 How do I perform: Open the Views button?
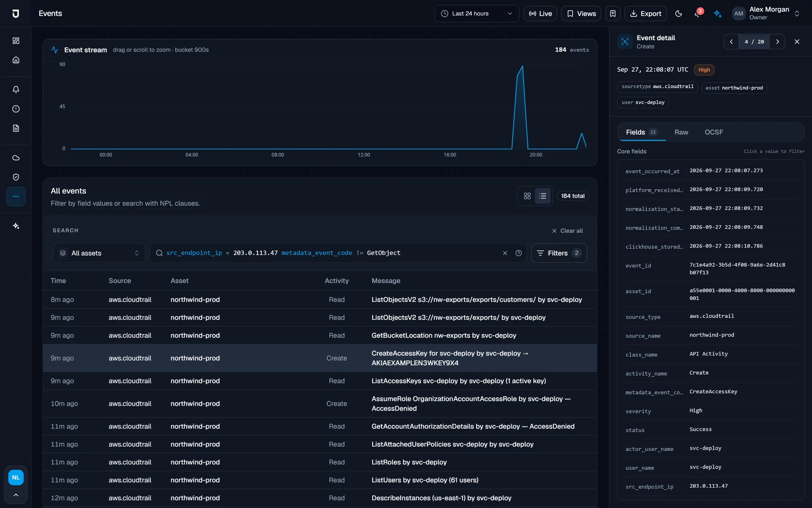[581, 14]
